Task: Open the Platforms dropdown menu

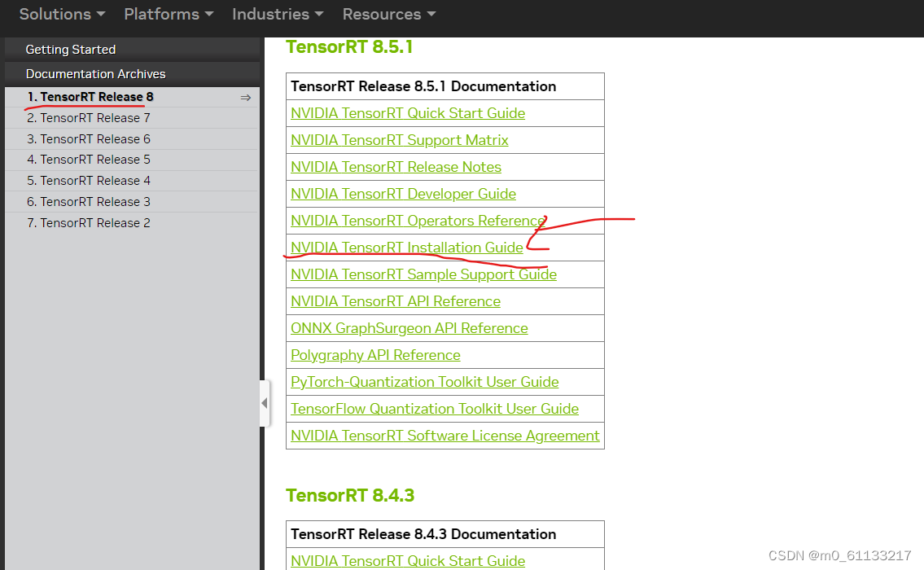Action: (x=169, y=14)
